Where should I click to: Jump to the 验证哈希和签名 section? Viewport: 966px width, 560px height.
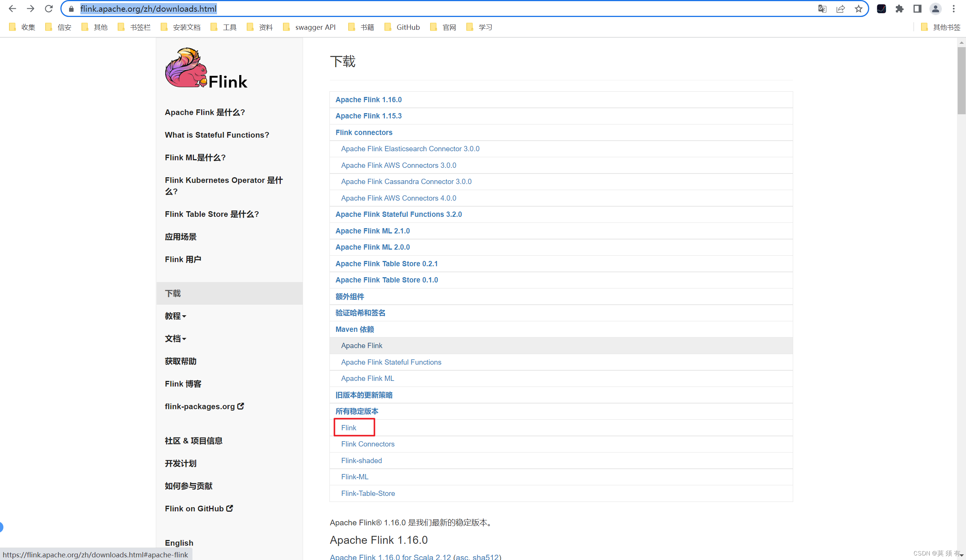[x=360, y=313]
